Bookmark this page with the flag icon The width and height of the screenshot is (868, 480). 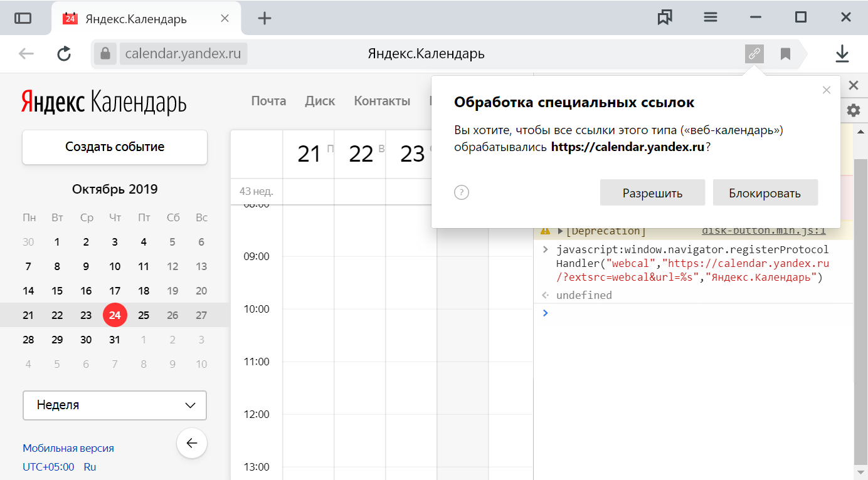[x=785, y=54]
